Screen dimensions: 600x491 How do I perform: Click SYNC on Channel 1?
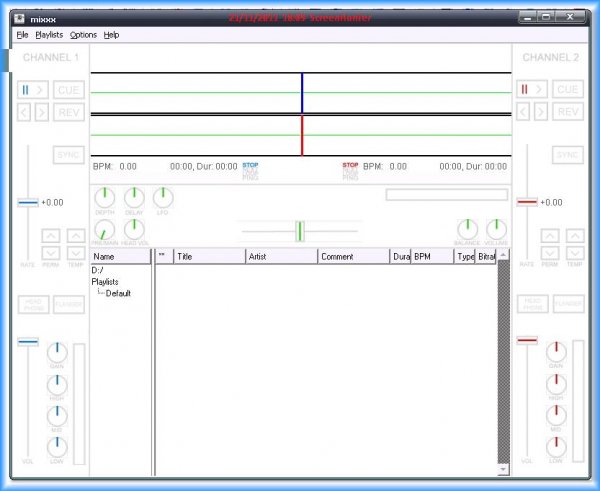click(69, 155)
